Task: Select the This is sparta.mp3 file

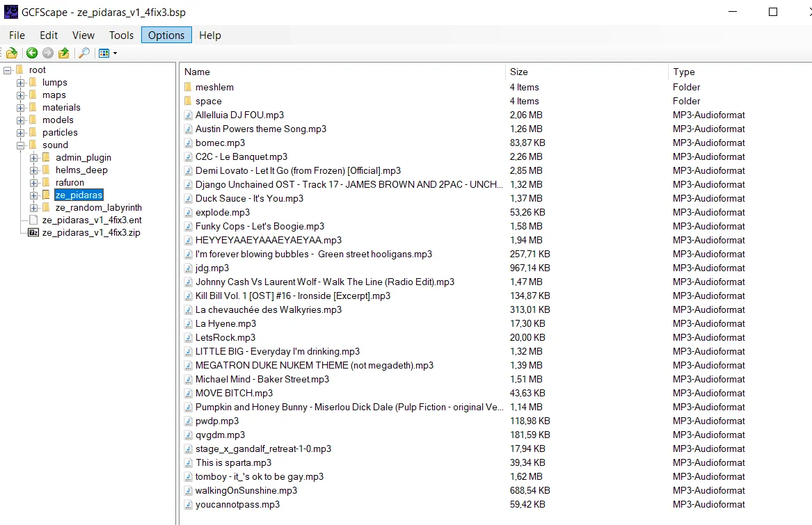Action: (x=233, y=462)
